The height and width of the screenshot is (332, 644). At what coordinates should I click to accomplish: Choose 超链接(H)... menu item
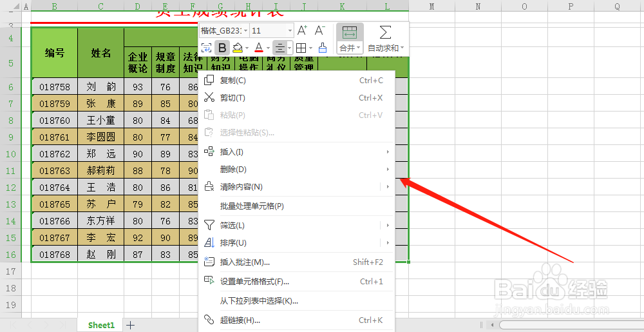(x=296, y=320)
